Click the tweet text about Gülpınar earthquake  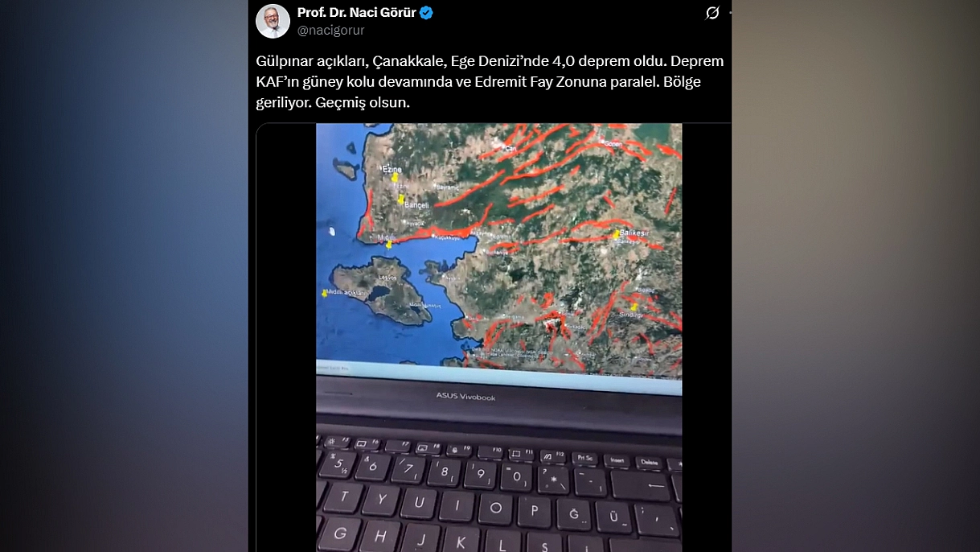pos(490,82)
